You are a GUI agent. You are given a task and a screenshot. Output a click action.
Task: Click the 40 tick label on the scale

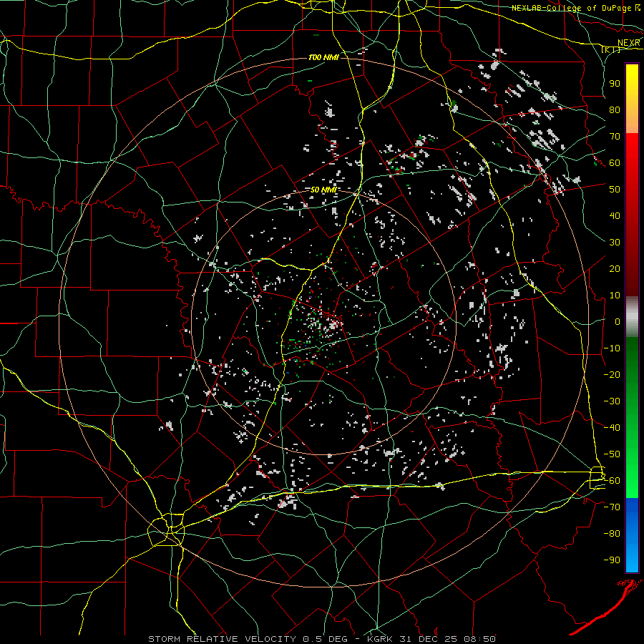click(615, 215)
